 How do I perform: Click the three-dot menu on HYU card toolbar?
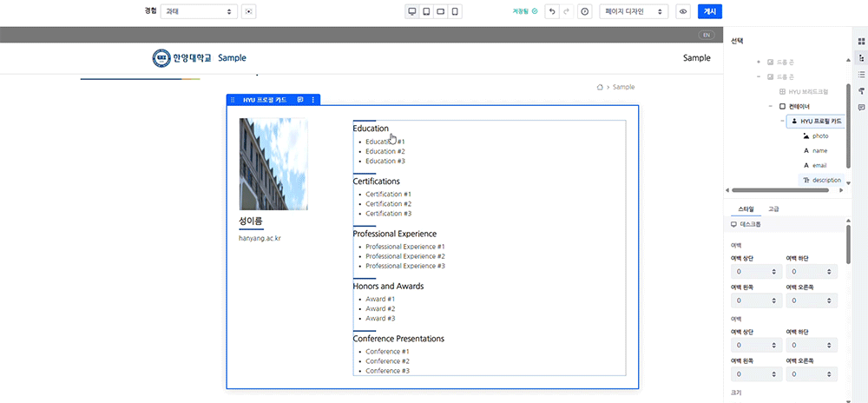click(313, 100)
